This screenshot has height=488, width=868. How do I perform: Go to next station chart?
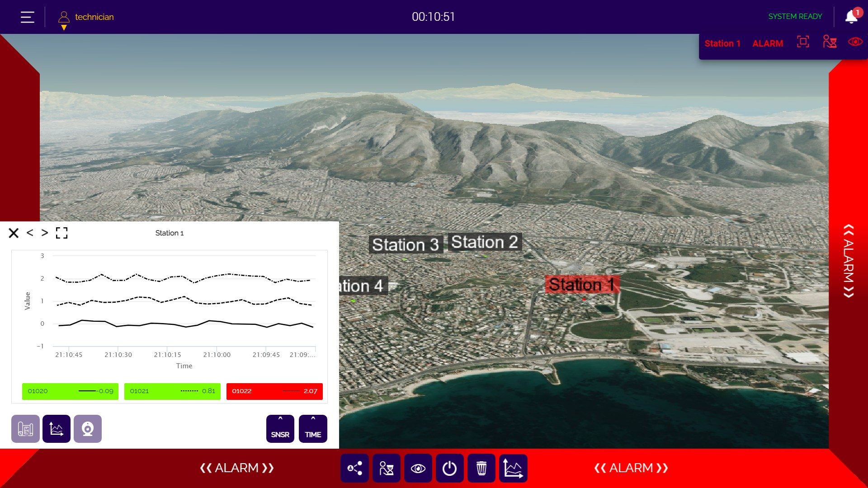(44, 233)
